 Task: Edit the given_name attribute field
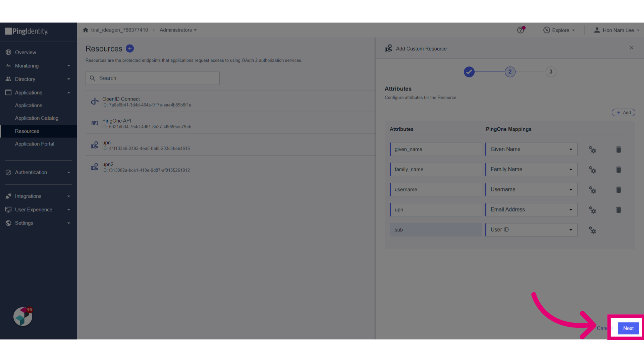[x=436, y=149]
